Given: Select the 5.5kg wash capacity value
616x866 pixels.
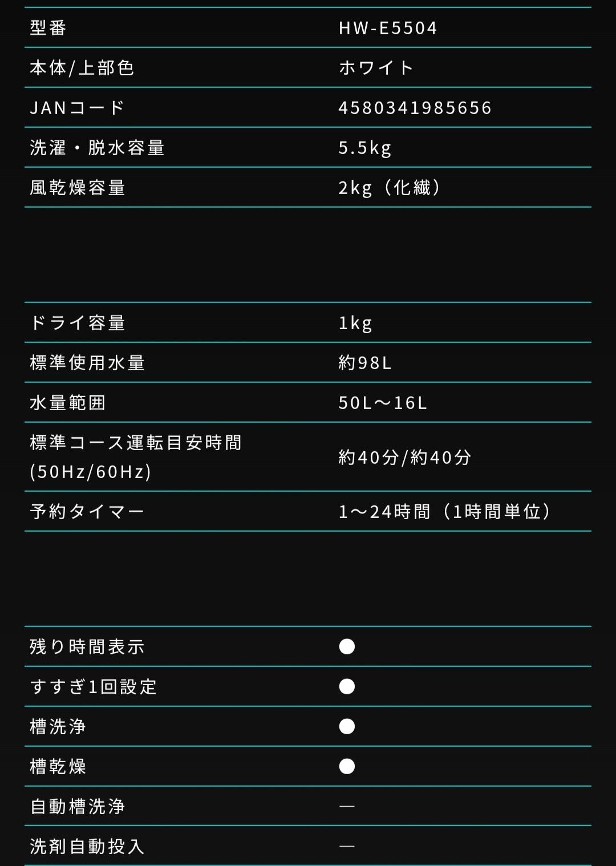Looking at the screenshot, I should [x=365, y=148].
